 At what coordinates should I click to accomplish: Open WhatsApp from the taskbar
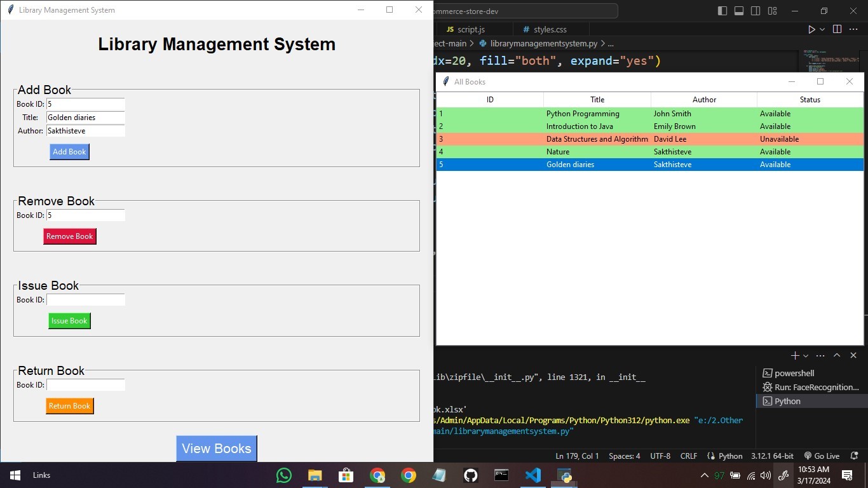(283, 475)
